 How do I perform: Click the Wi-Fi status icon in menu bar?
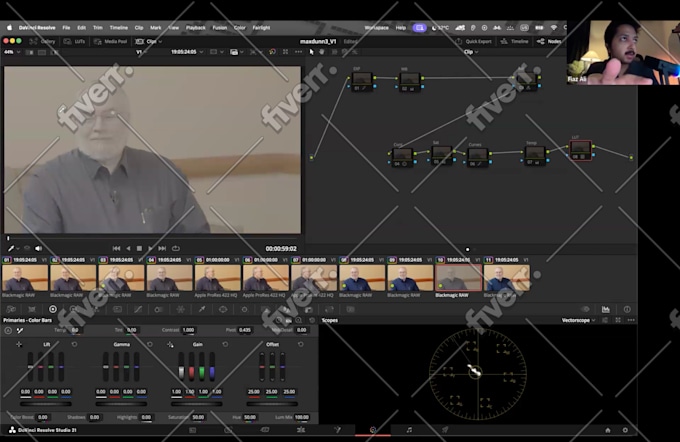(554, 27)
